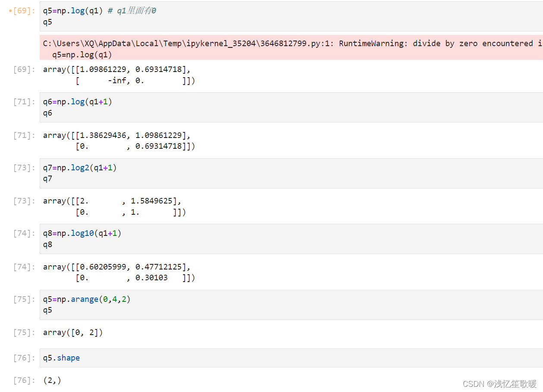Click input prompt [74] beside q8 cell
The image size is (543, 392).
[25, 233]
